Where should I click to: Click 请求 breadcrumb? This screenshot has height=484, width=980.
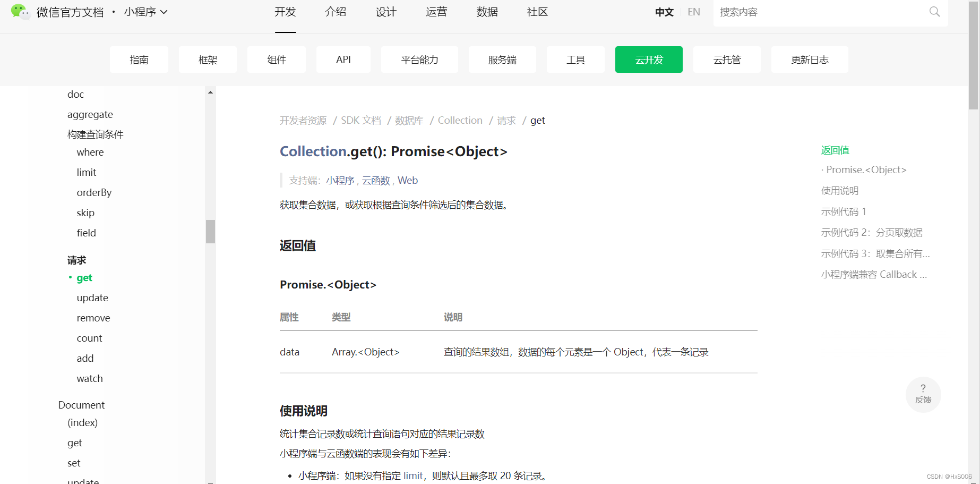(506, 120)
